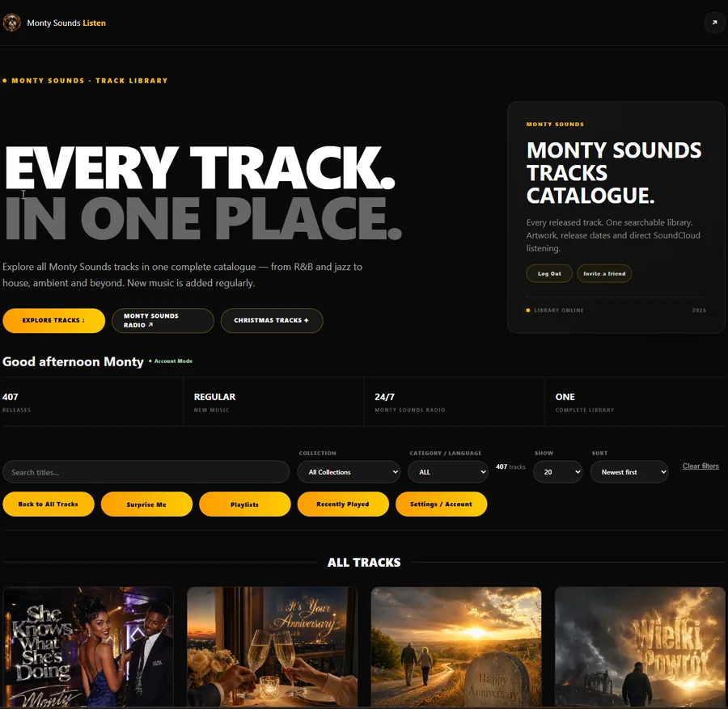Click the Clear filters link

point(700,466)
